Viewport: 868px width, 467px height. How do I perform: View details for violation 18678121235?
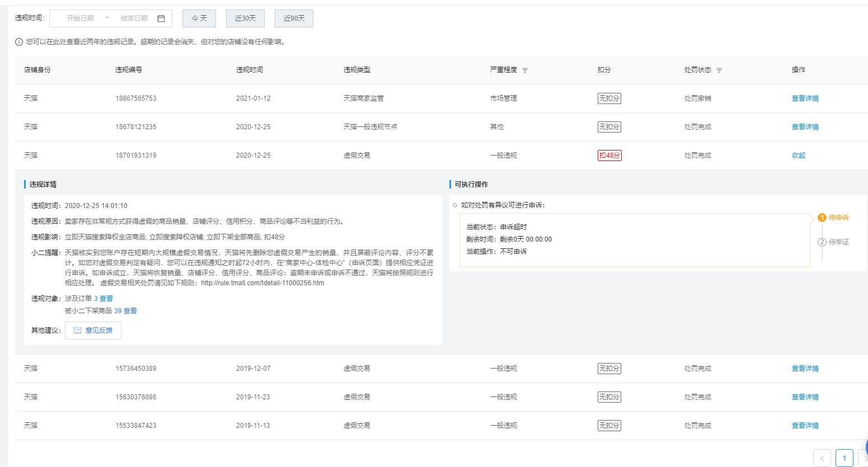805,127
